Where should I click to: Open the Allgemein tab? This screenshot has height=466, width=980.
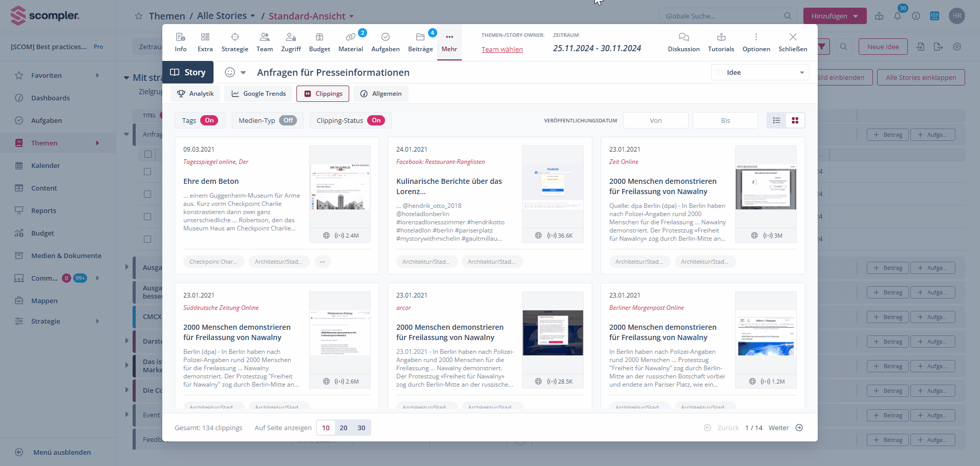click(x=380, y=93)
